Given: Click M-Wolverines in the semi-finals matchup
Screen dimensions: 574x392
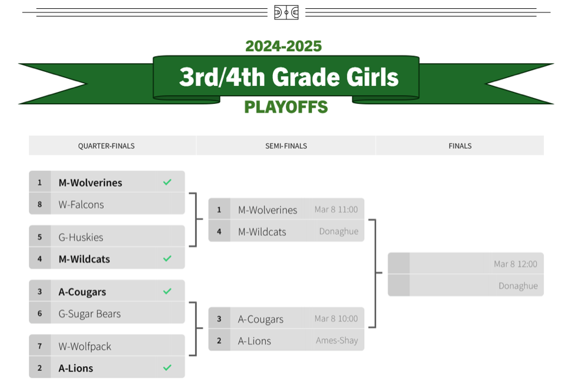Looking at the screenshot, I should 268,210.
